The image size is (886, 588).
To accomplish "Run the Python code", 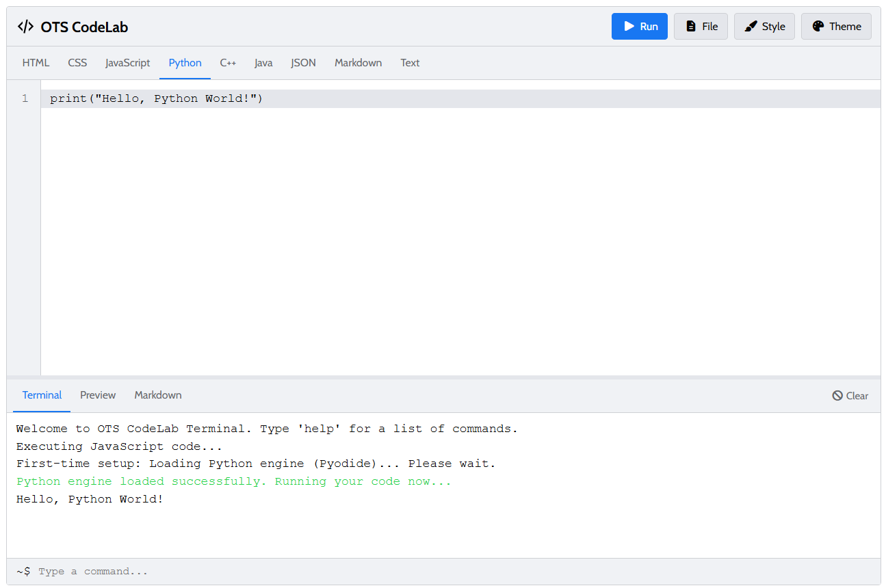I will 639,26.
